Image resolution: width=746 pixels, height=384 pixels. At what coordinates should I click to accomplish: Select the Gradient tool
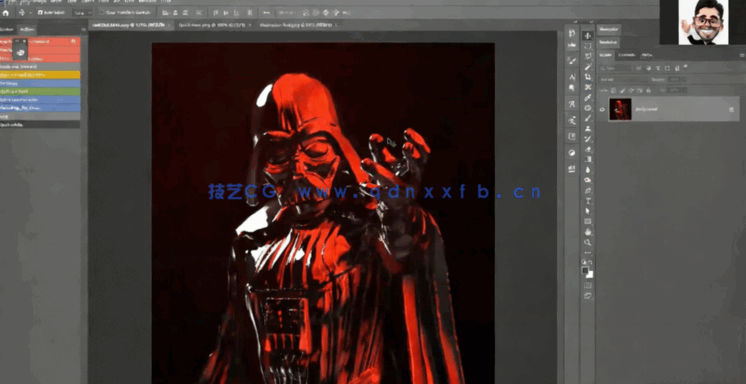click(588, 159)
